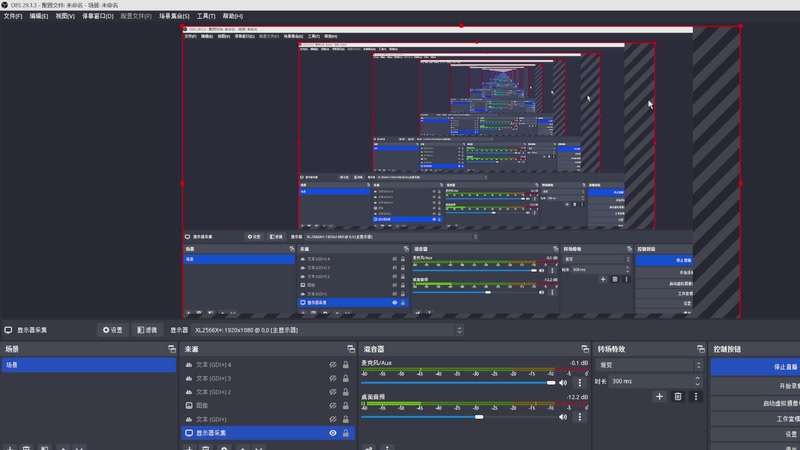Select the 文本 (GDI+) 2 source
This screenshot has height=450, width=800.
pos(268,392)
